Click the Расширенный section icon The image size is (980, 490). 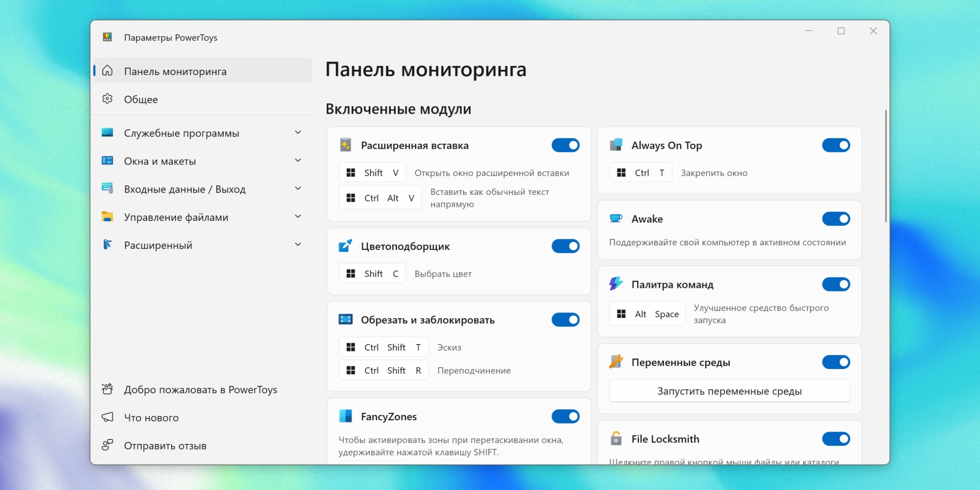click(107, 244)
